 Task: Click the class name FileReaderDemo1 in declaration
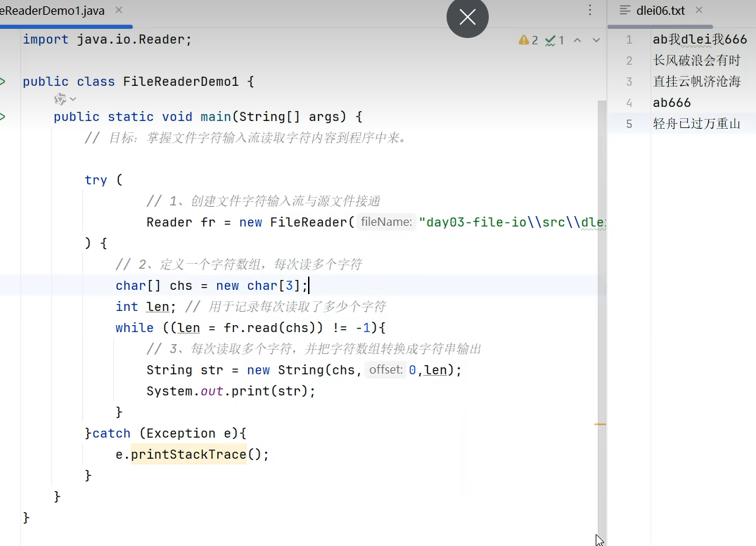(181, 82)
